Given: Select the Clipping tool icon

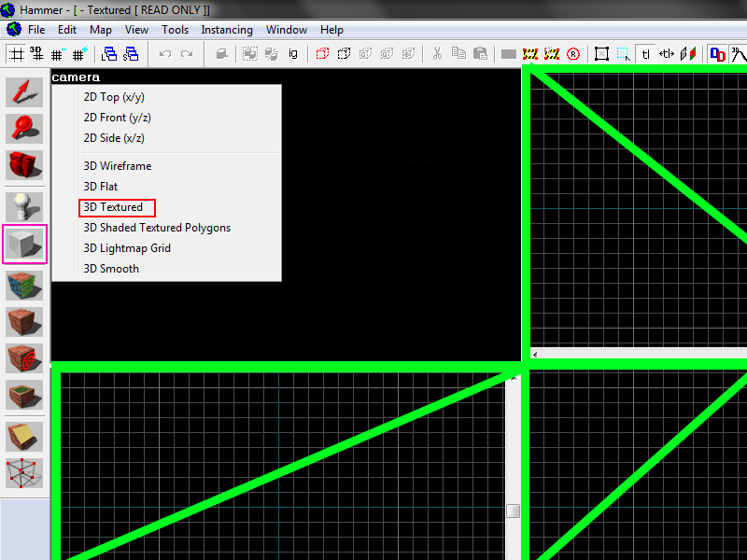Looking at the screenshot, I should (24, 437).
